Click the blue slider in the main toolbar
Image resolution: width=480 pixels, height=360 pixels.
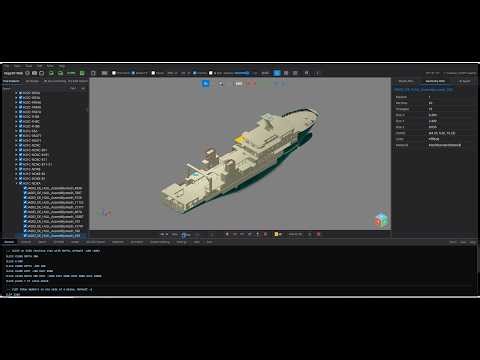[x=241, y=73]
